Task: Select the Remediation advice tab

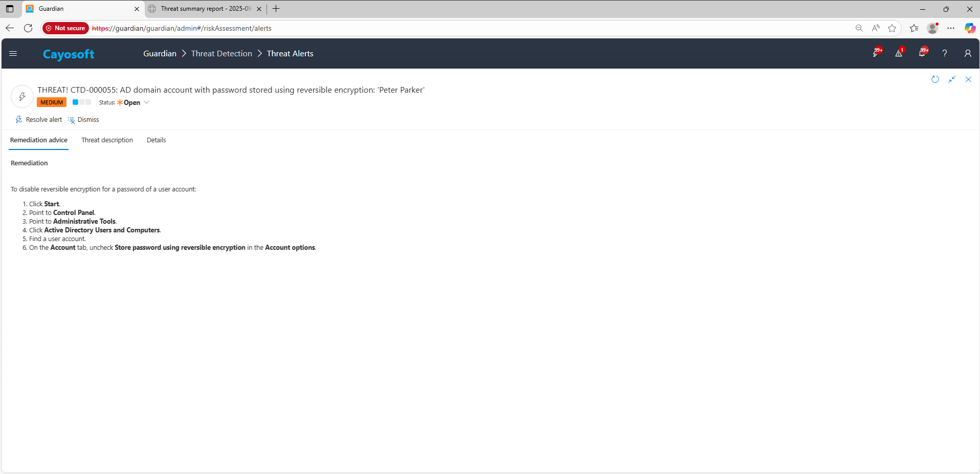Action: coord(39,140)
